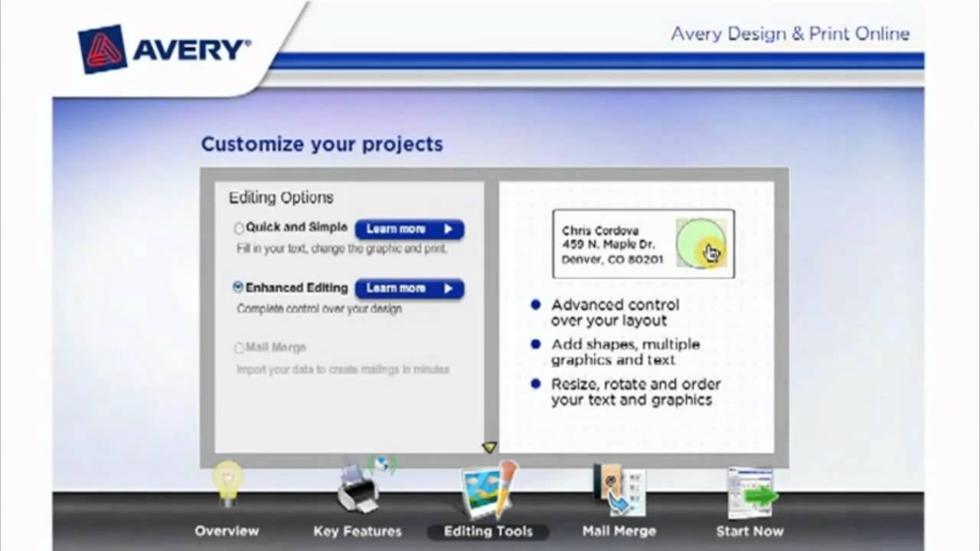Image resolution: width=980 pixels, height=551 pixels.
Task: Click the Avery Design & Print Online title
Action: point(790,34)
